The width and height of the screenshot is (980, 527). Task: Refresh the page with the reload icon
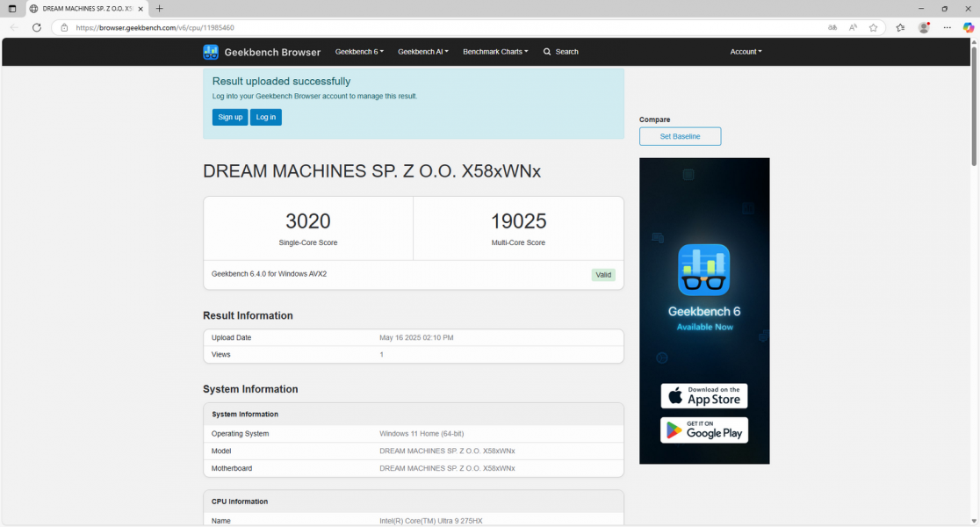tap(37, 27)
